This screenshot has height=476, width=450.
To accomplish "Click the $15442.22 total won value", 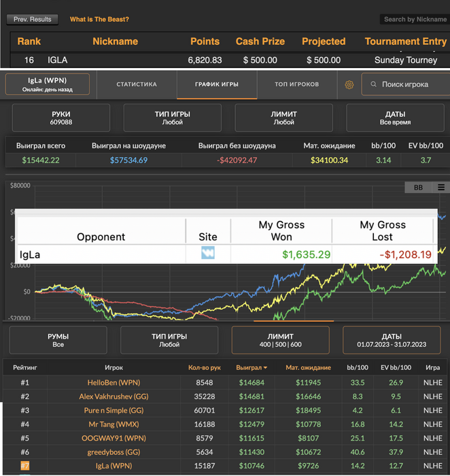I will [41, 160].
